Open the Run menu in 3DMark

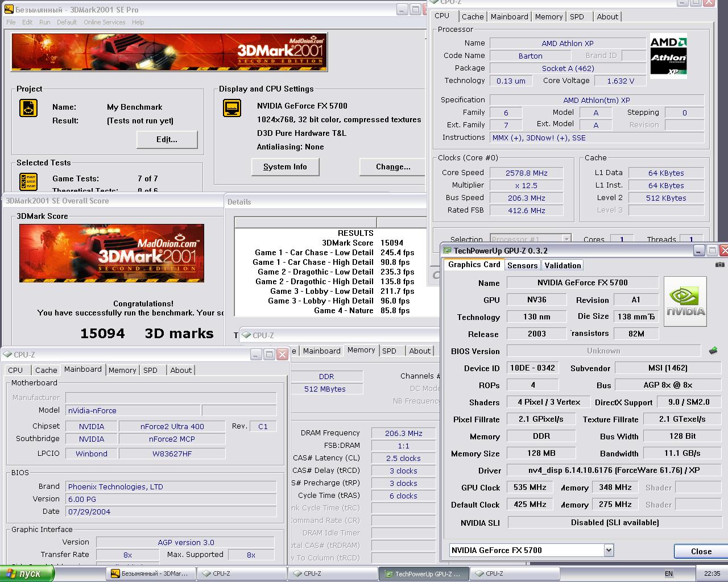pos(45,22)
